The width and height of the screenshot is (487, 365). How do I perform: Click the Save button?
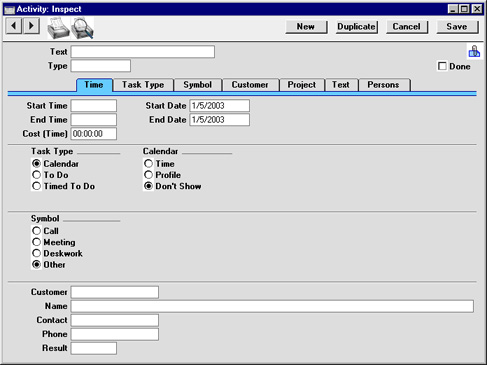[457, 27]
